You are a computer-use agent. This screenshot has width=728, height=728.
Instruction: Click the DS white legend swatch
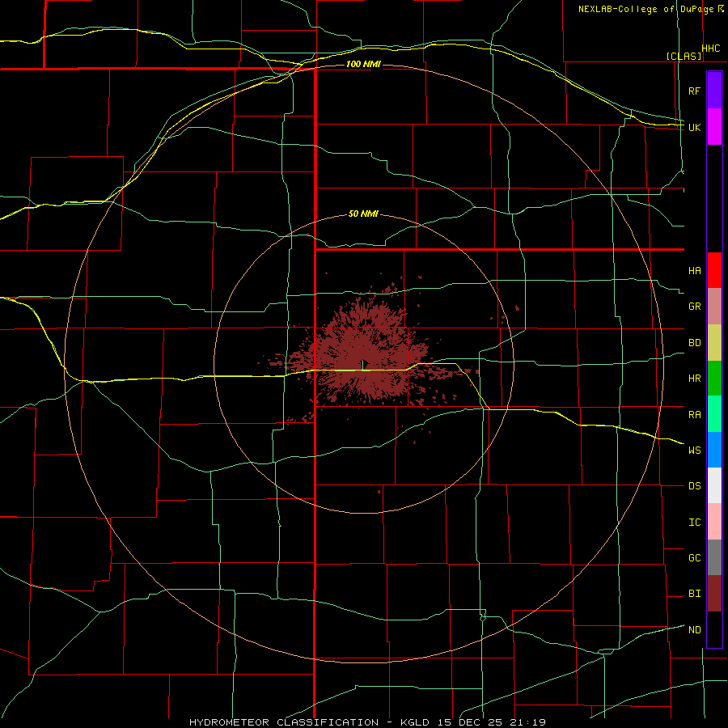pos(714,485)
